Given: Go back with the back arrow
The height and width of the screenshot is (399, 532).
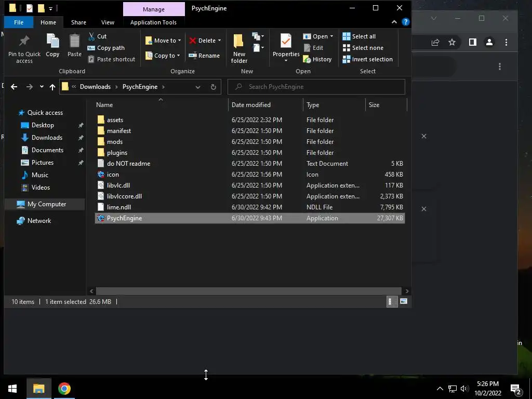Looking at the screenshot, I should pyautogui.click(x=14, y=87).
